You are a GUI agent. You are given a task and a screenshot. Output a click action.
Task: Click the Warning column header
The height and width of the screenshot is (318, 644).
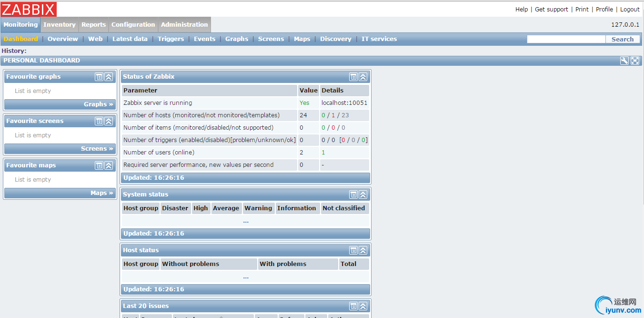coord(258,208)
